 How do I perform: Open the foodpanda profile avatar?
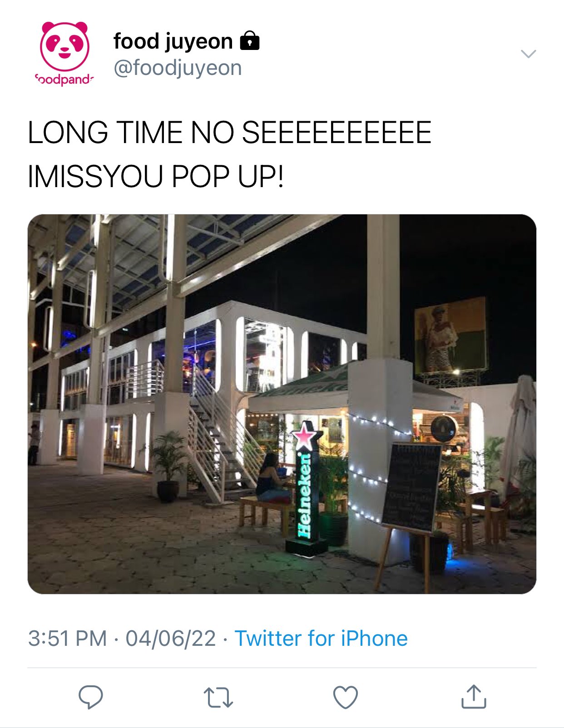coord(64,54)
